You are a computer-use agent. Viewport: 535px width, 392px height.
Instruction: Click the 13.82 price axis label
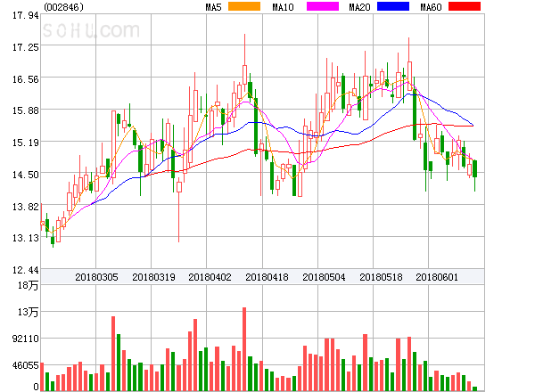26,207
